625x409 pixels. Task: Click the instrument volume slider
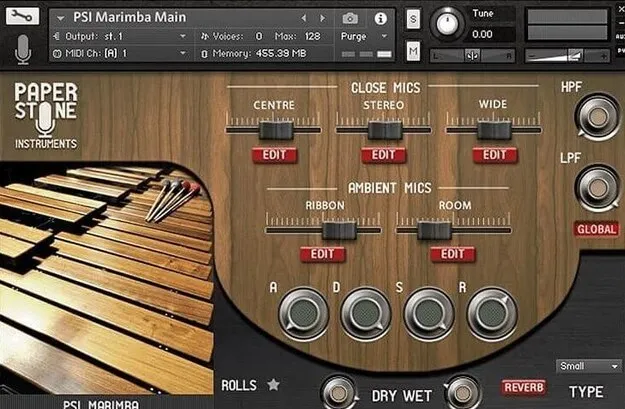click(567, 56)
